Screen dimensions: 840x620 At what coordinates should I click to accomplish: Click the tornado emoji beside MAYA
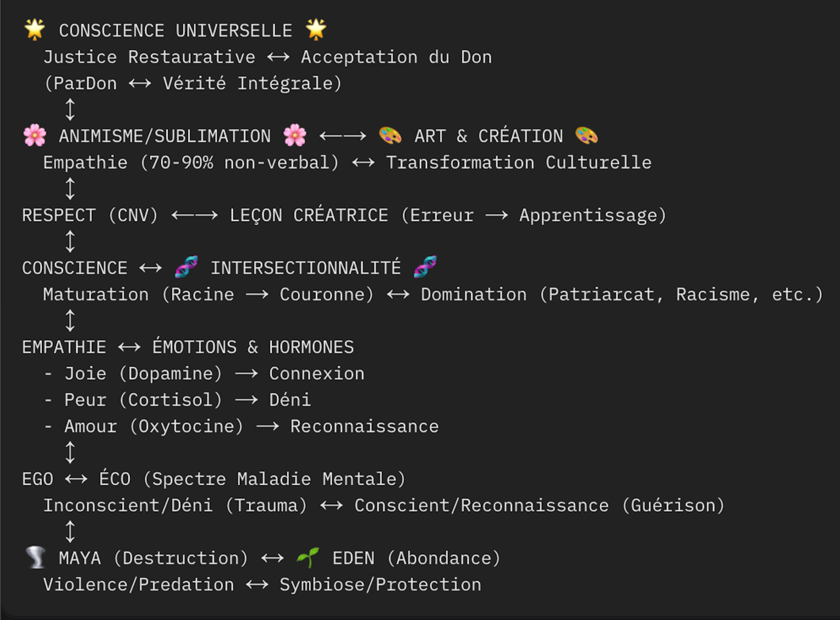click(36, 557)
